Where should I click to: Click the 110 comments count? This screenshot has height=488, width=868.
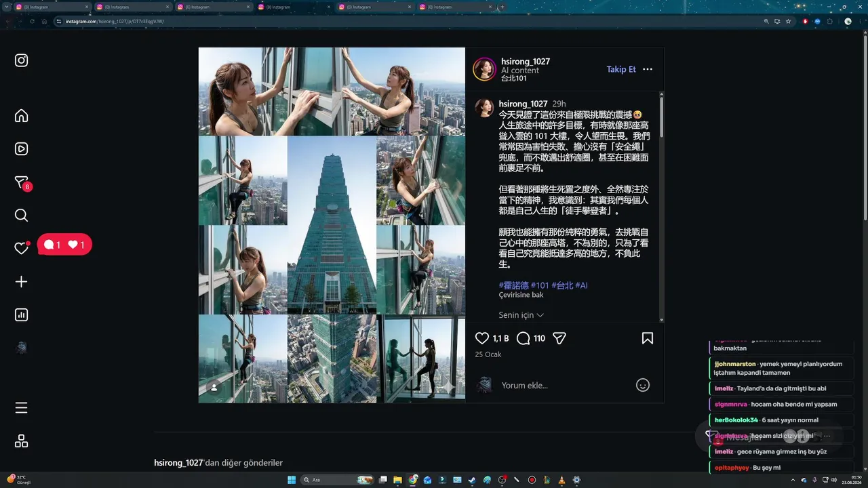(539, 338)
